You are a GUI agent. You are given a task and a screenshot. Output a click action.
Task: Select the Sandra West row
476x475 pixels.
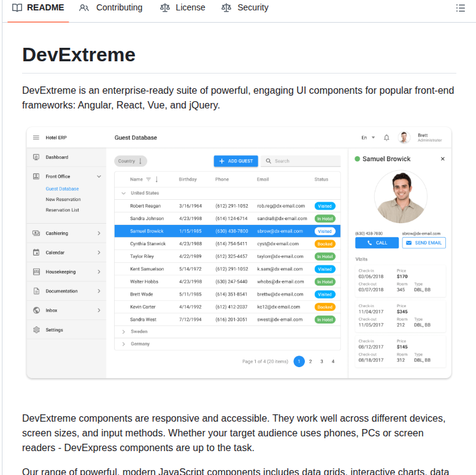click(228, 320)
